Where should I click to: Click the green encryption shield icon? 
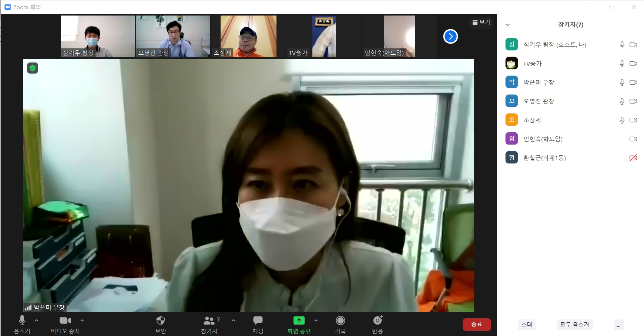[33, 68]
